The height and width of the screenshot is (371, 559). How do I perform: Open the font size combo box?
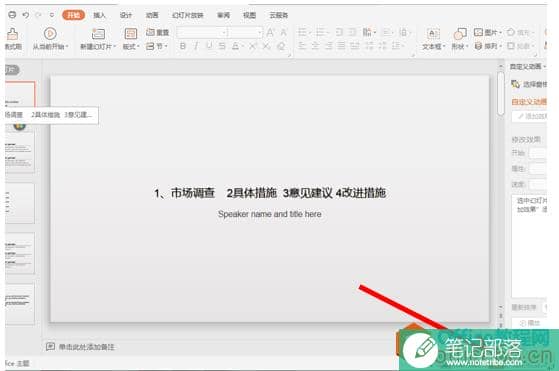tap(245, 33)
